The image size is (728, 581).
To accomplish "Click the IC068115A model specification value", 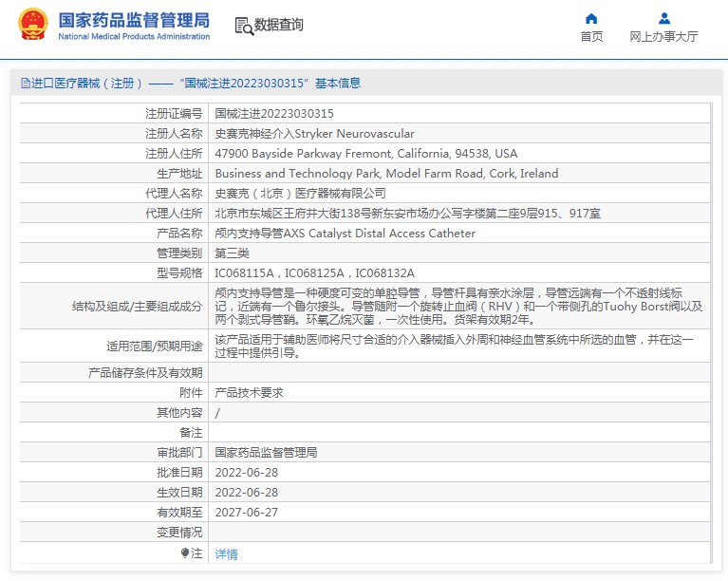I will point(244,273).
